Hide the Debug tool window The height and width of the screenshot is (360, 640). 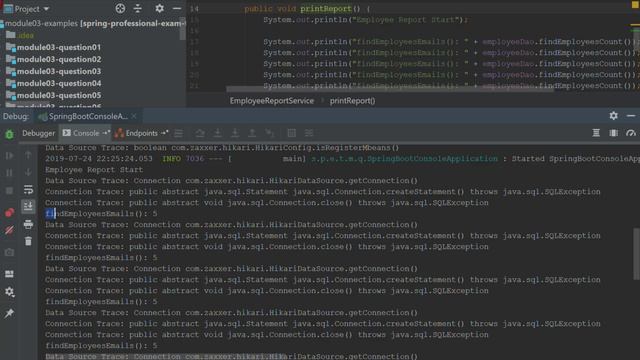click(631, 116)
